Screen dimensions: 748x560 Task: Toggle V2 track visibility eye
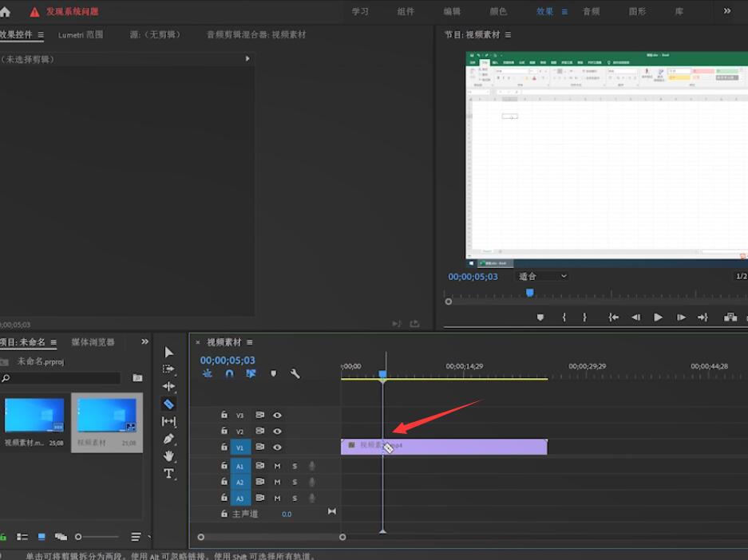(x=277, y=432)
